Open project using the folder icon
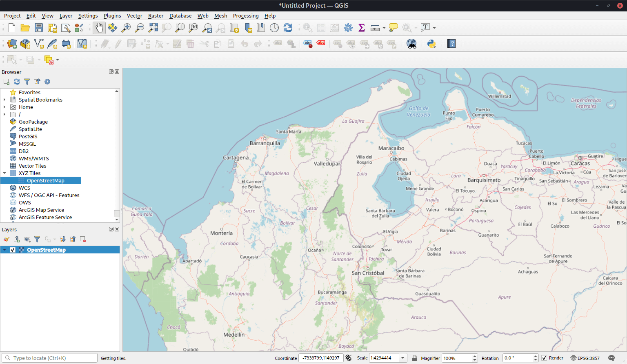 (x=25, y=28)
